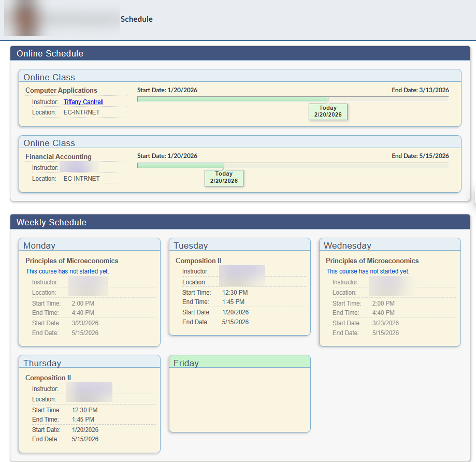Open the Wednesday Principles of Microeconomics entry
Image resolution: width=476 pixels, height=462 pixels.
[372, 261]
